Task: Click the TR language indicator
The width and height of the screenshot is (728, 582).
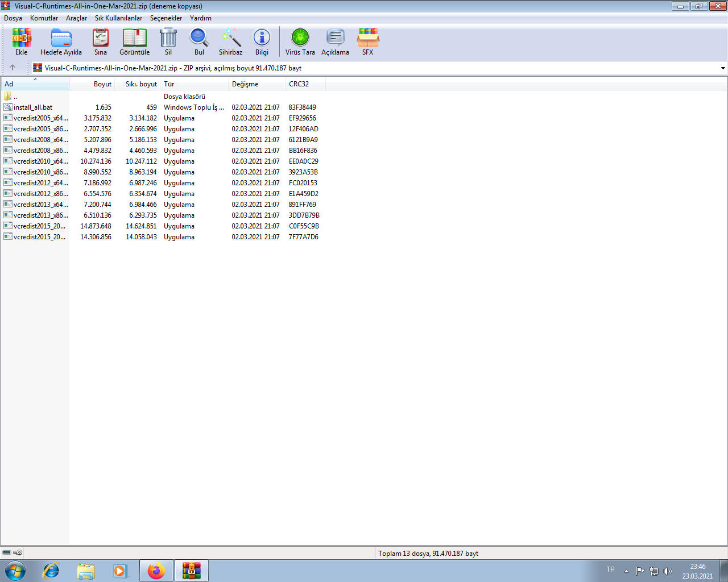Action: pyautogui.click(x=610, y=569)
